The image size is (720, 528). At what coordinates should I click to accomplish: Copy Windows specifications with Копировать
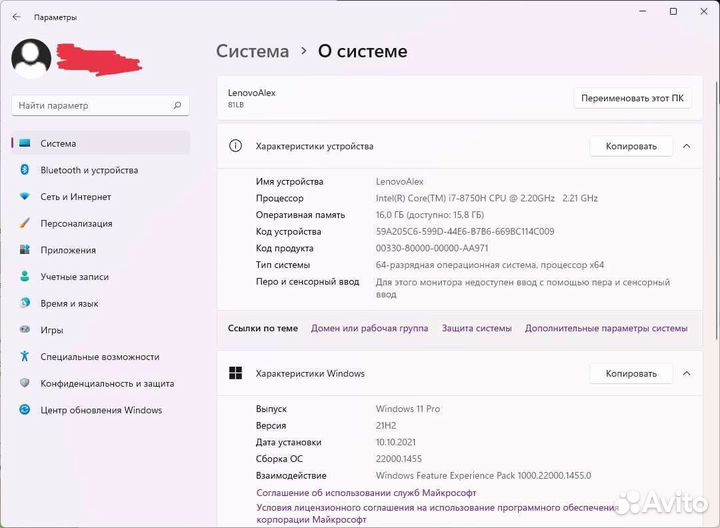click(x=631, y=373)
